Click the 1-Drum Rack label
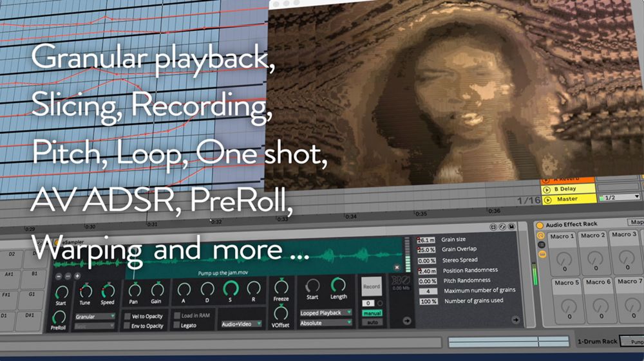This screenshot has height=361, width=644. tap(597, 341)
